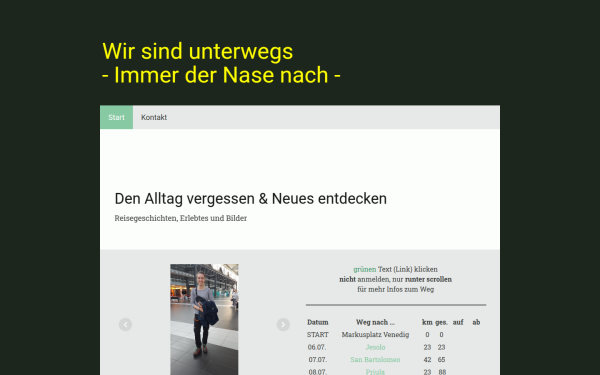Follow the Jesolo route link
The width and height of the screenshot is (600, 375).
(375, 347)
